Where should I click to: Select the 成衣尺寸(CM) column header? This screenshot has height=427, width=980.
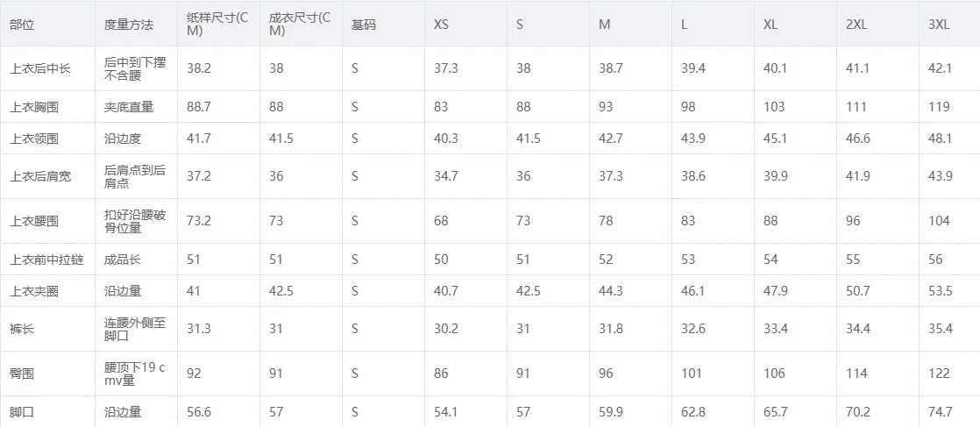tap(300, 25)
